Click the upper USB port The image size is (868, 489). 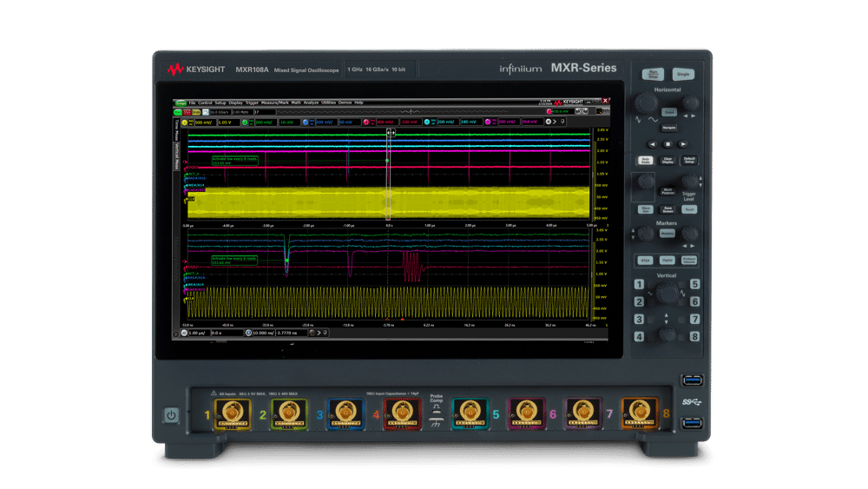(x=693, y=380)
